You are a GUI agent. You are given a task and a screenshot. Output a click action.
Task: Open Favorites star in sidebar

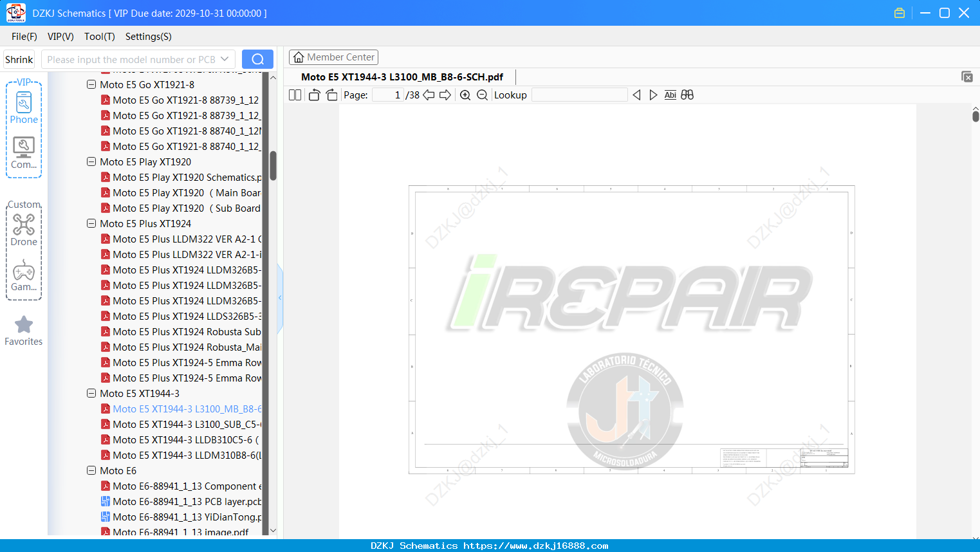(24, 331)
